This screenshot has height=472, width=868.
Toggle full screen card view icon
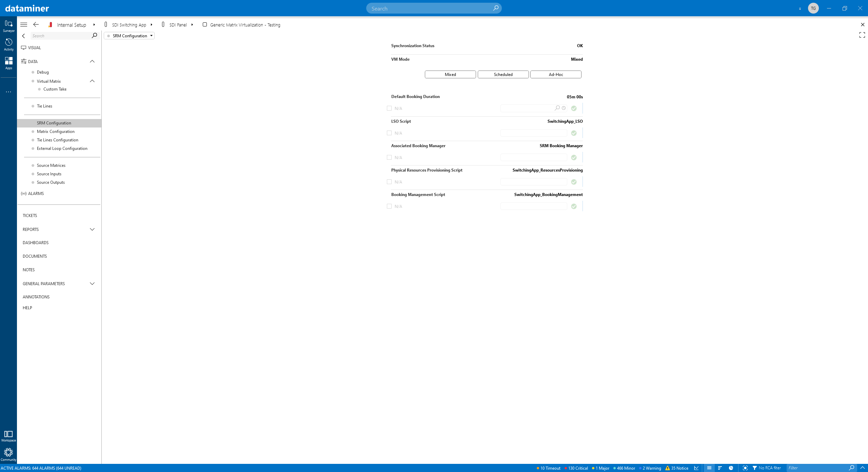(862, 35)
